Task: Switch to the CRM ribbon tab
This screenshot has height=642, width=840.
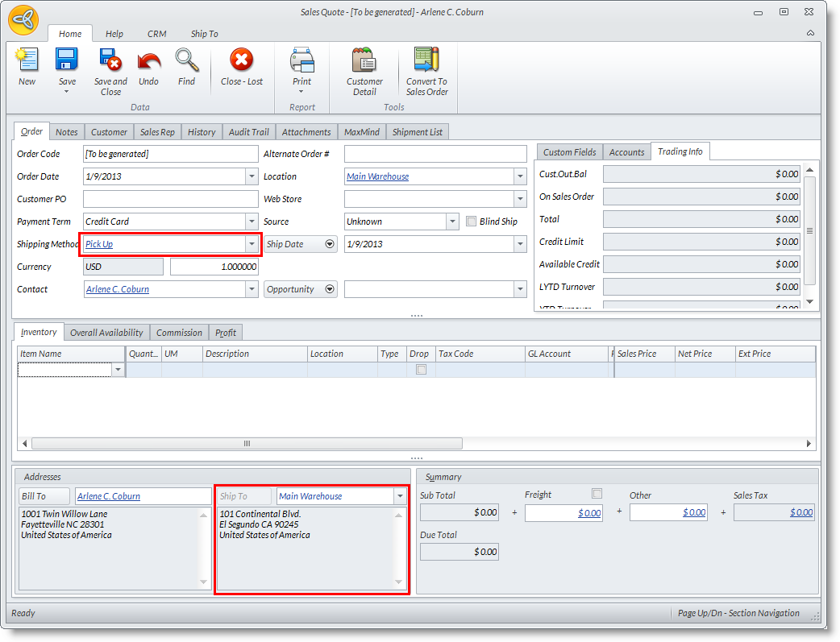Action: point(156,34)
